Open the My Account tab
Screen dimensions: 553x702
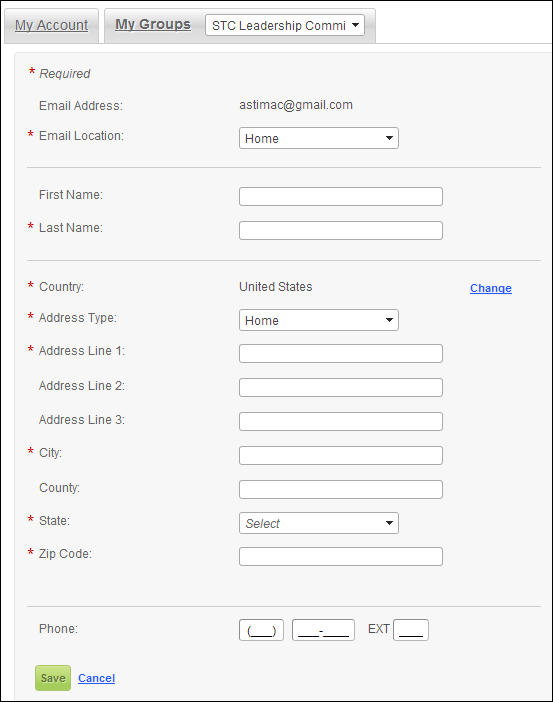(x=51, y=26)
